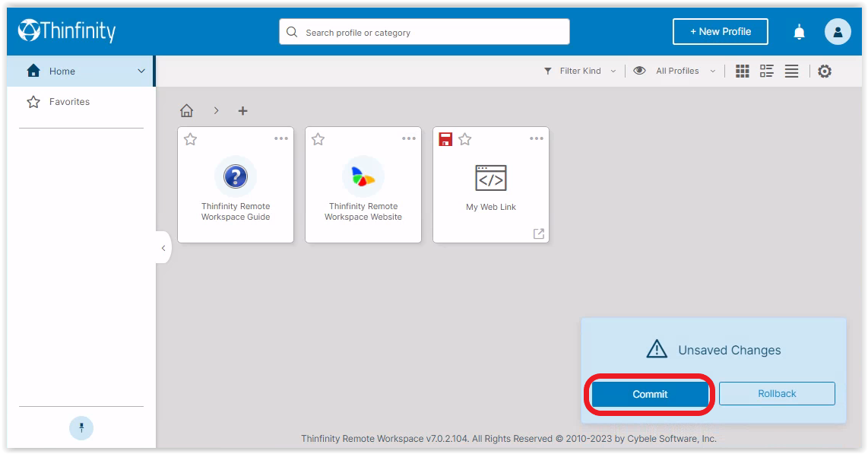Click the search magnifier icon
Viewport: 868px width, 454px height.
pos(292,32)
